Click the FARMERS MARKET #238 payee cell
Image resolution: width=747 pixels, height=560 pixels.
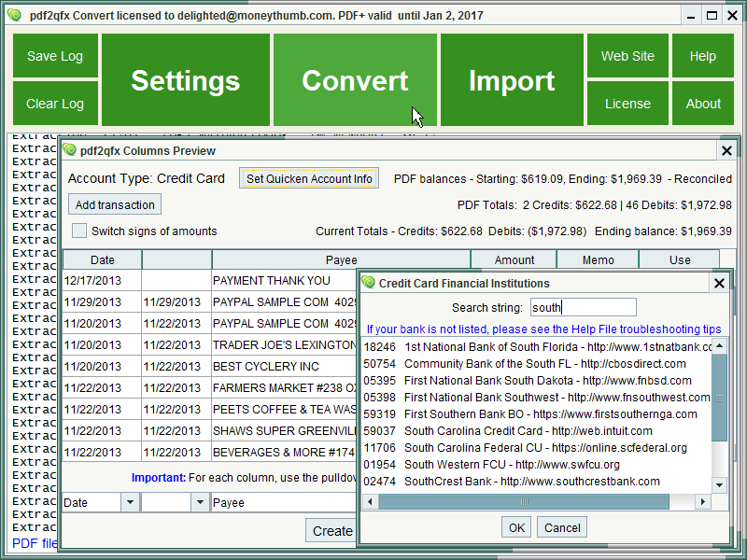285,387
